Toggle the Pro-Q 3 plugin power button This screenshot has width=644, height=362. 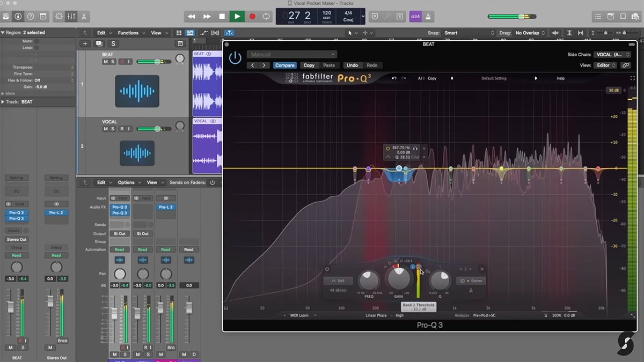click(x=235, y=58)
